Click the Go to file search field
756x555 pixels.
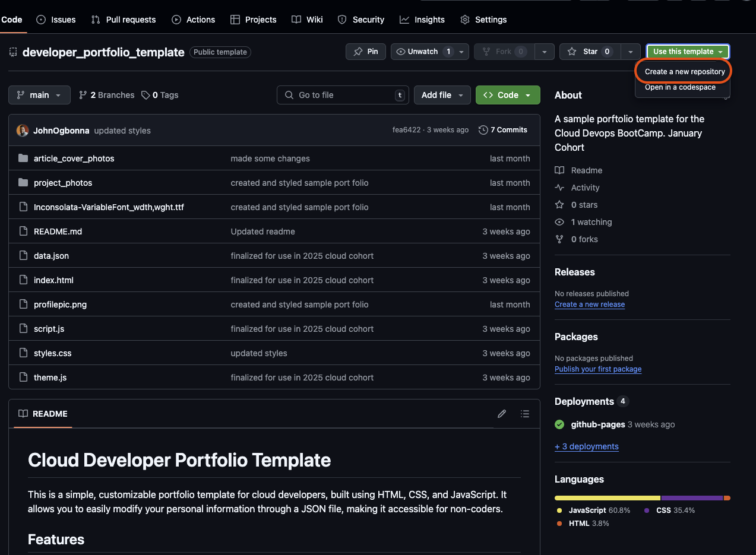point(343,95)
